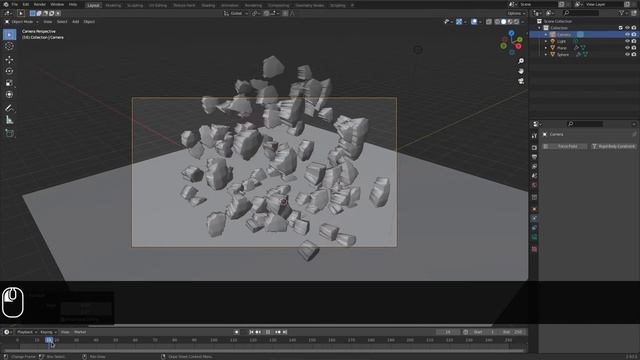640x360 pixels.
Task: Click the Force Field button
Action: 564,146
